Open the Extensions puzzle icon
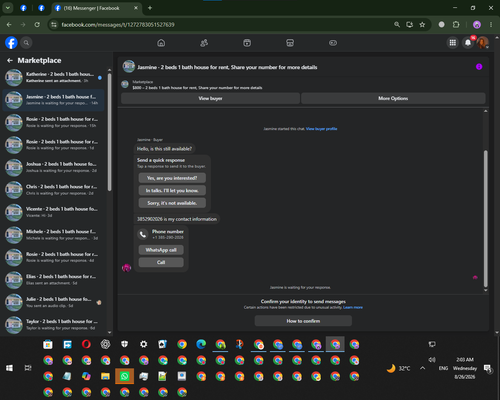This screenshot has width=500, height=400. coord(456,25)
